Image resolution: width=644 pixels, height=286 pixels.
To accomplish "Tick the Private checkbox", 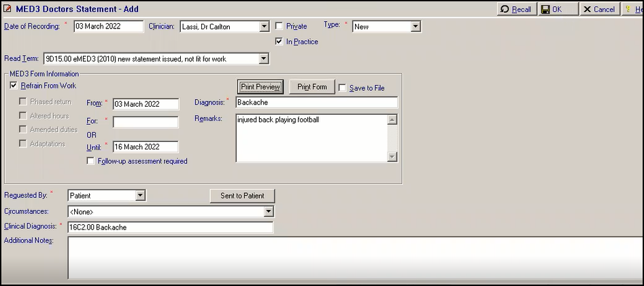I will coord(279,26).
